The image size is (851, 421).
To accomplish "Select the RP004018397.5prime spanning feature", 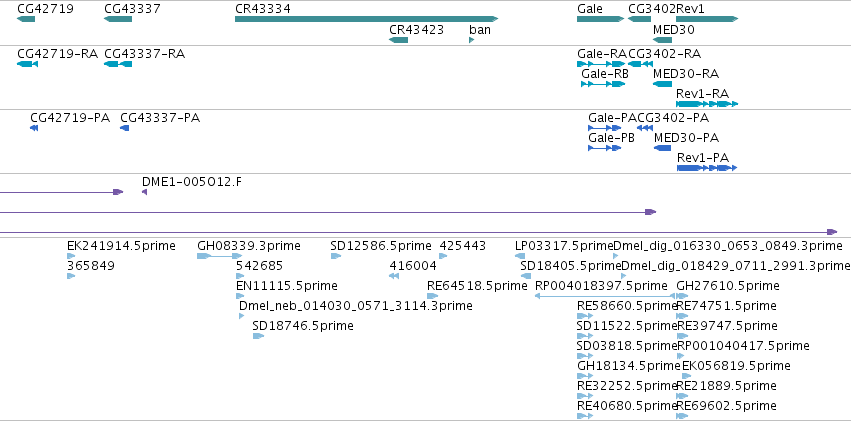I will [x=605, y=296].
